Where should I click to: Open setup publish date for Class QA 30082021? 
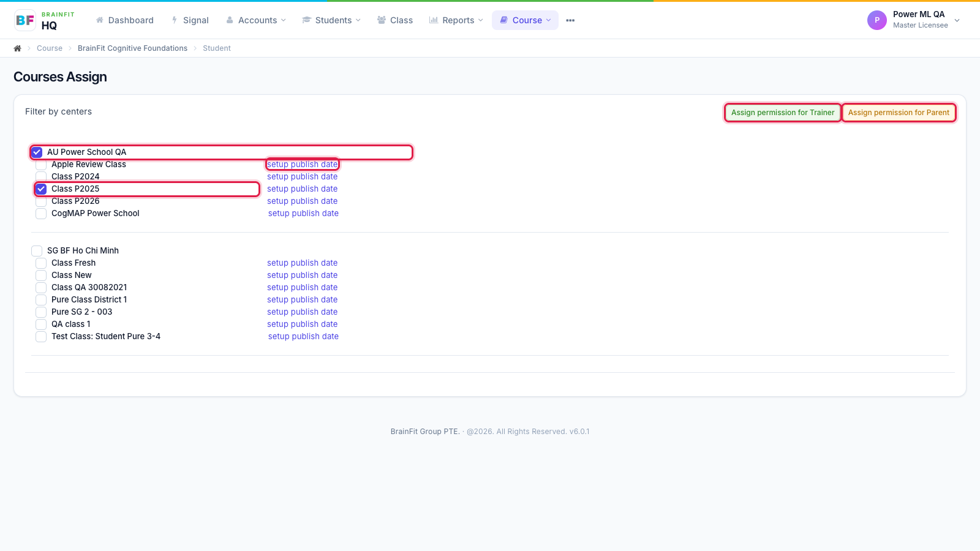[302, 287]
